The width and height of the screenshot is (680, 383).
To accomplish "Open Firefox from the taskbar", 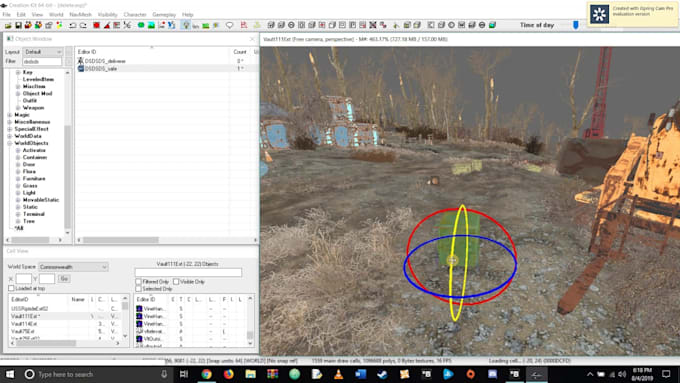I will tap(229, 374).
